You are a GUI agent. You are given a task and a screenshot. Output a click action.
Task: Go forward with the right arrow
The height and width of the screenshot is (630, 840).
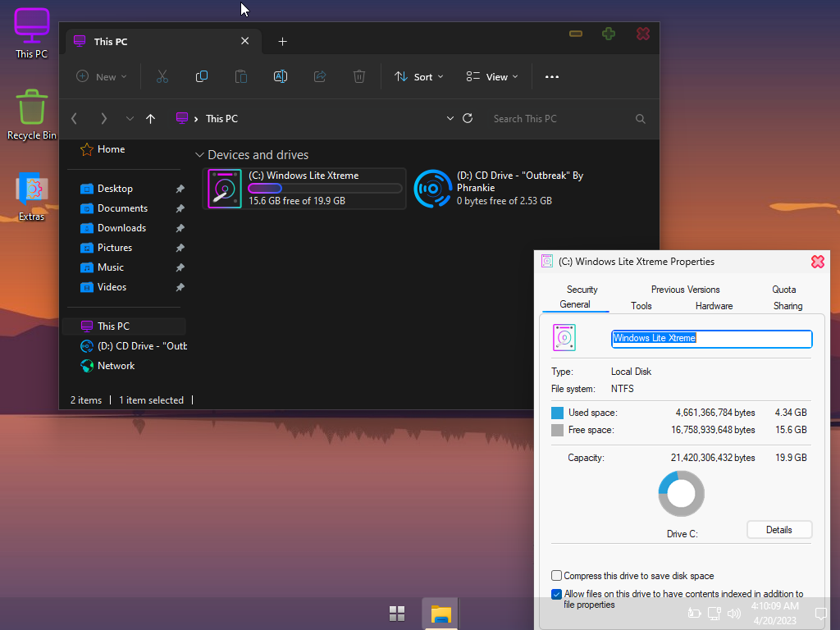click(103, 118)
